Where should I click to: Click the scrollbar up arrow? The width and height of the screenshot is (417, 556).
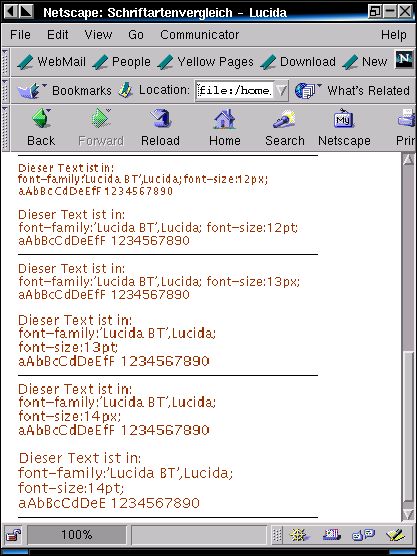coord(409,159)
